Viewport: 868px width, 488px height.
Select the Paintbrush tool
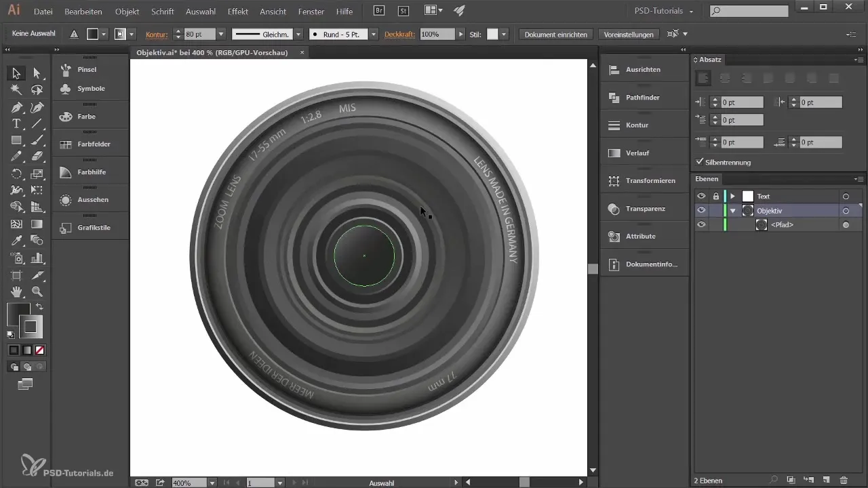[x=37, y=140]
